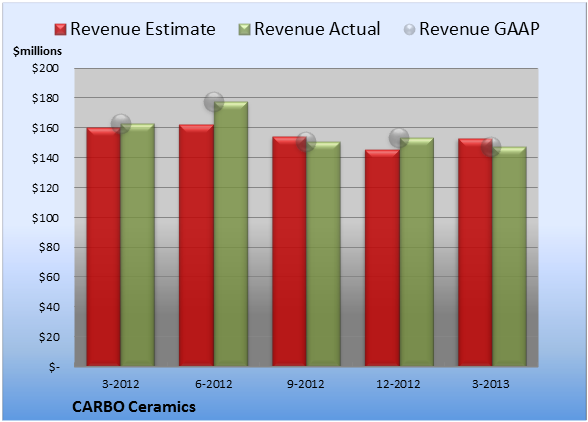Select the 'Revenue Actual' legend label
This screenshot has width=588, height=422.
pos(317,29)
